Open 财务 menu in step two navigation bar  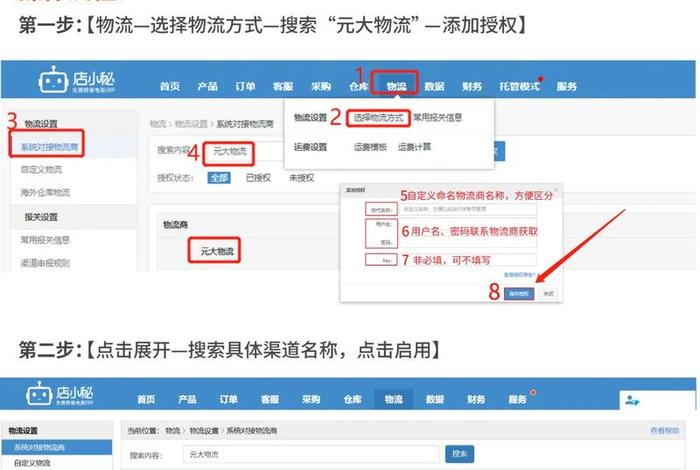476,399
